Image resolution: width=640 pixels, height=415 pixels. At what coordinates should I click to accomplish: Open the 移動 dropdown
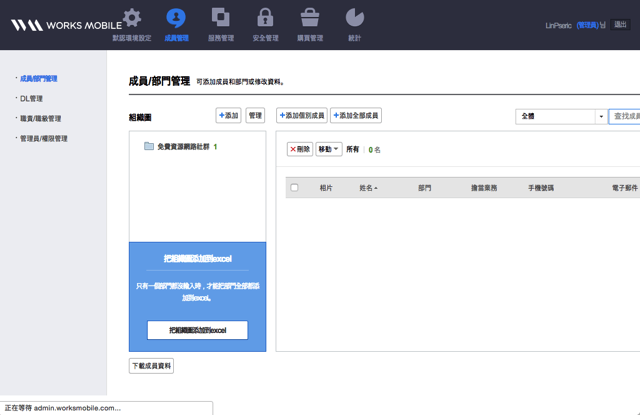[x=329, y=149]
